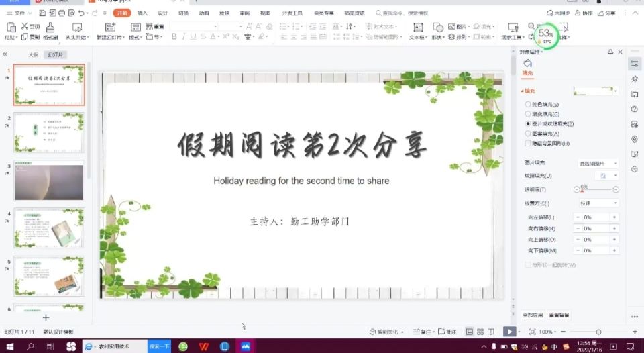Viewport: 644px width, 353px height.
Task: Open the Shapes (形状) tool
Action: pos(437,28)
